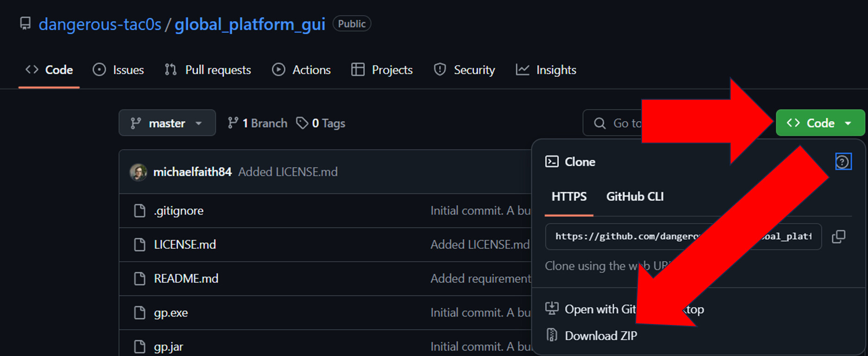Click the tag icon beside 0 Tags
Image resolution: width=868 pixels, height=356 pixels.
coord(302,123)
